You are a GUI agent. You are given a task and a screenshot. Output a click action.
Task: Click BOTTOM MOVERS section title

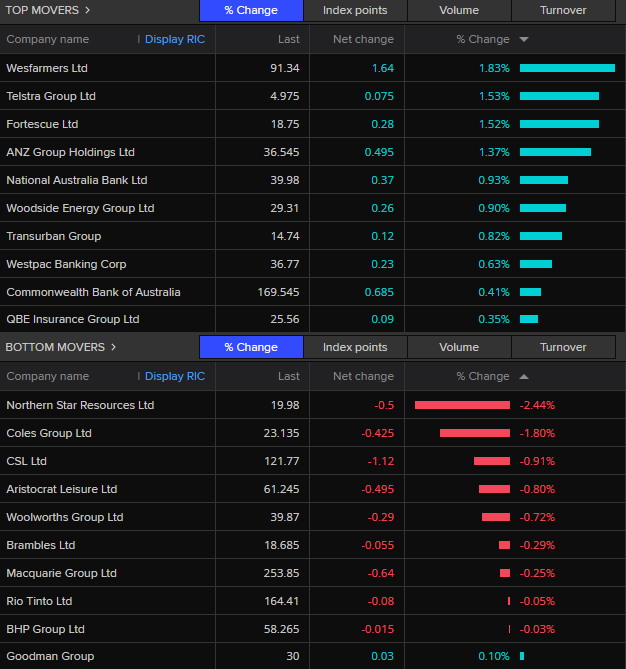tap(55, 347)
